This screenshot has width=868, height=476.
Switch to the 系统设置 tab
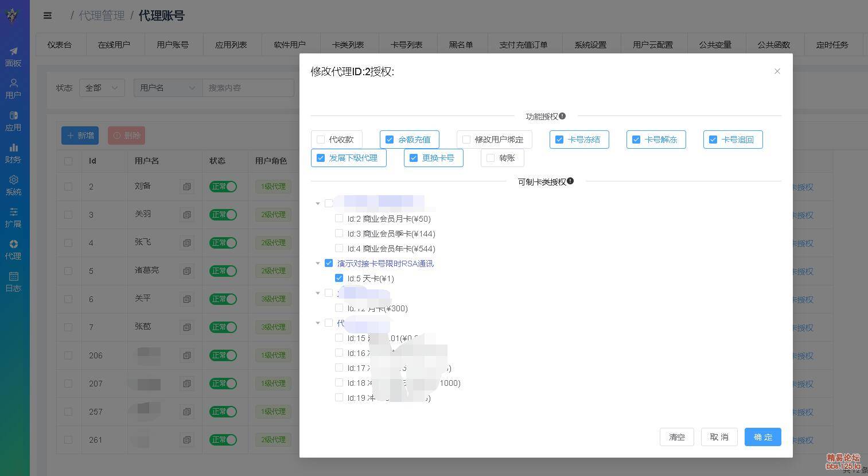point(590,45)
